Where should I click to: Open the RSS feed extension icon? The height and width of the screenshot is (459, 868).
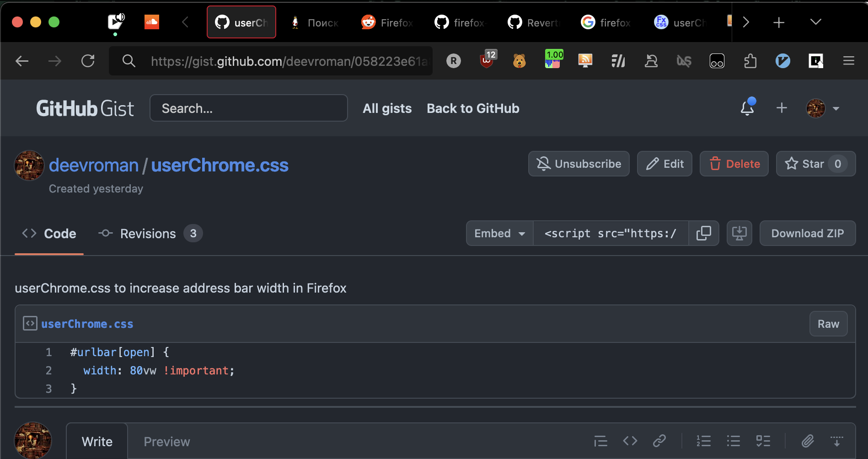(x=585, y=61)
